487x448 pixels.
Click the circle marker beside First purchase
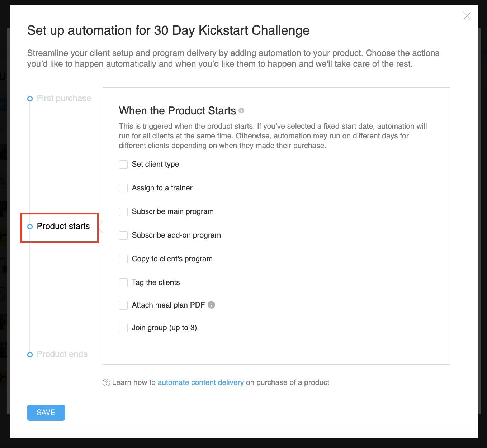[x=30, y=99]
